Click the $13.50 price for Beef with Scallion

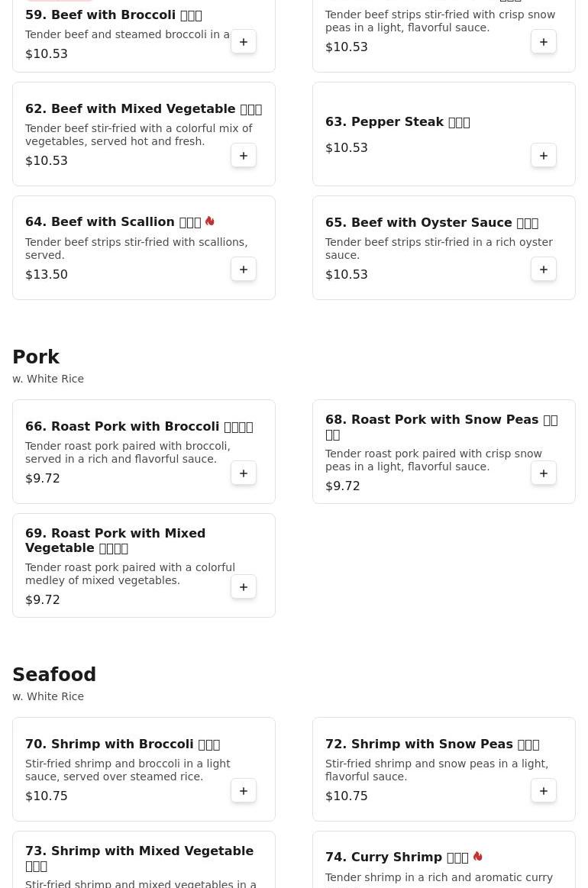[x=47, y=275]
